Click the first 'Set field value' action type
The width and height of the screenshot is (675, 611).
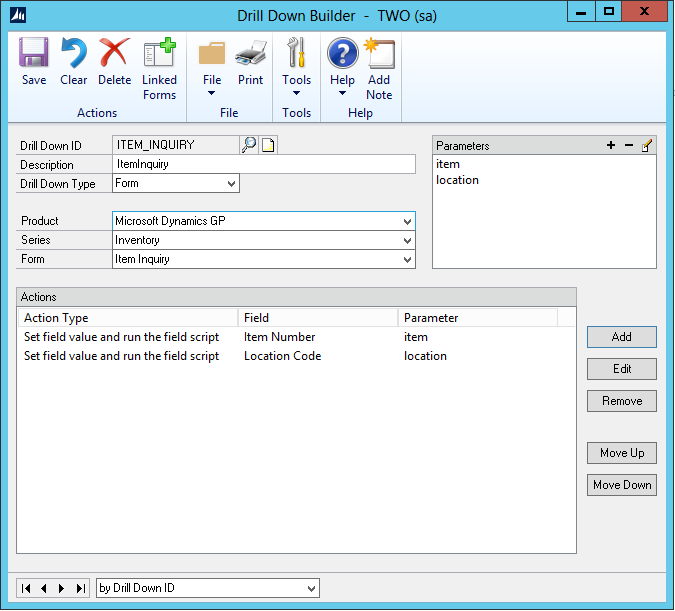(x=121, y=337)
